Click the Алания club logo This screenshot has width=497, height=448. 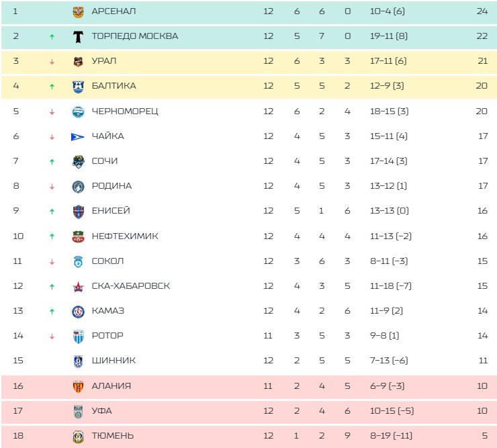(x=78, y=386)
